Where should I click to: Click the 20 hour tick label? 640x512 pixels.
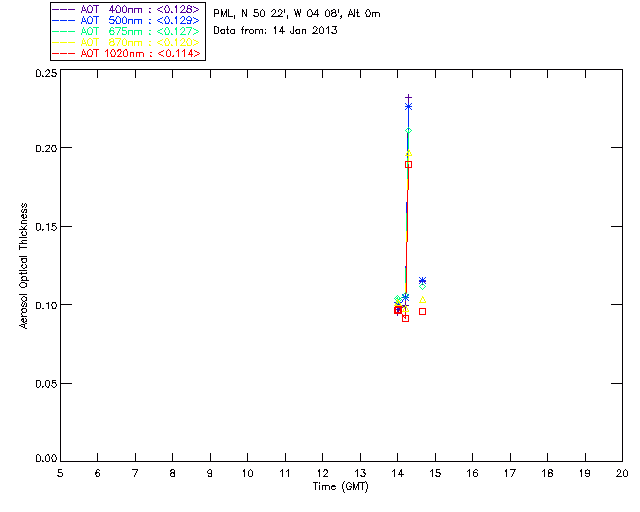pyautogui.click(x=622, y=473)
